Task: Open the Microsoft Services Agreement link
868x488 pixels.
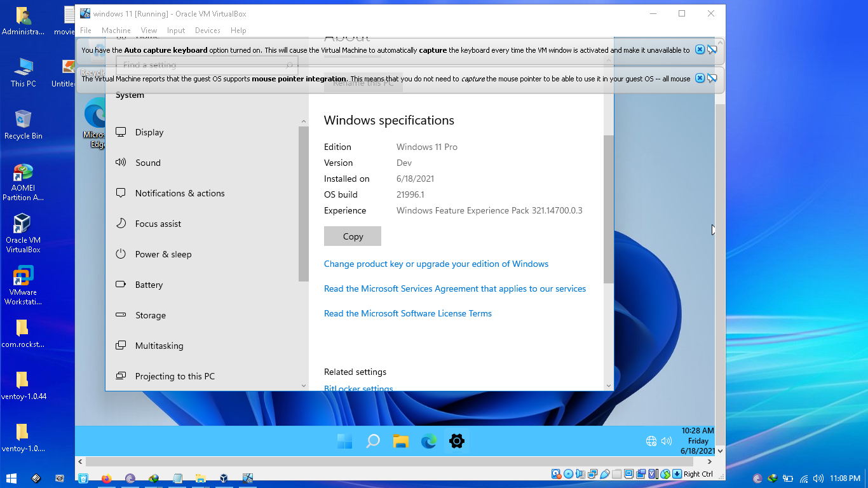Action: pos(455,288)
